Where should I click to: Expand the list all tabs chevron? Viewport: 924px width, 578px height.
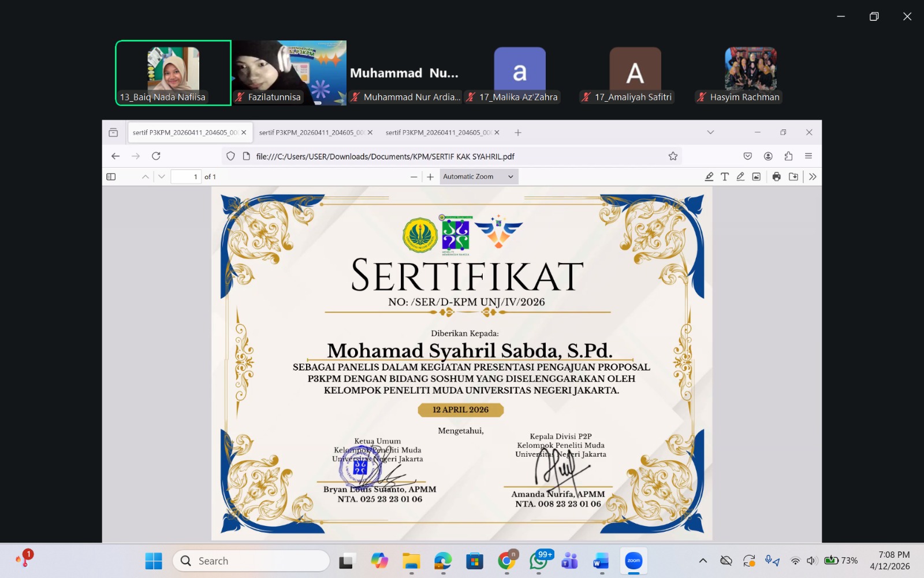(710, 132)
